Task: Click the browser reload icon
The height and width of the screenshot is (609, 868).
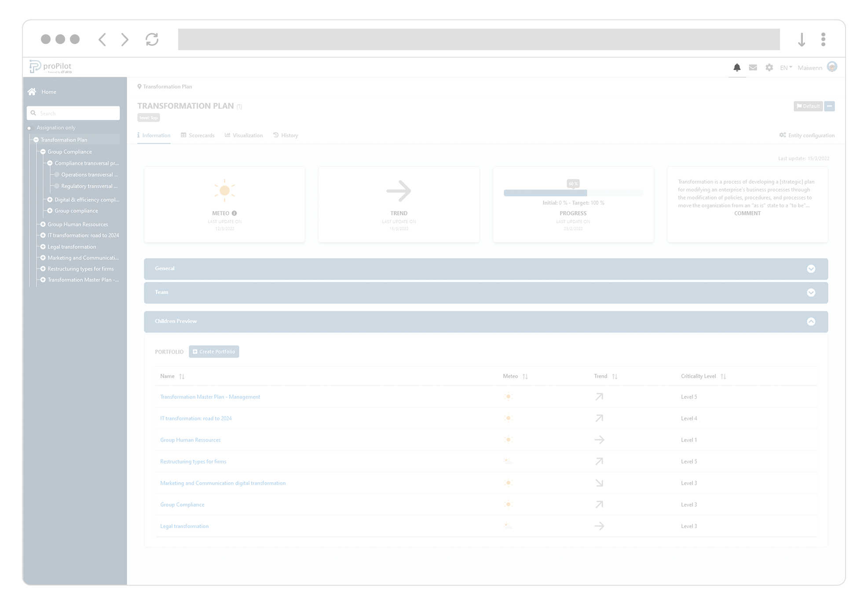Action: tap(152, 39)
